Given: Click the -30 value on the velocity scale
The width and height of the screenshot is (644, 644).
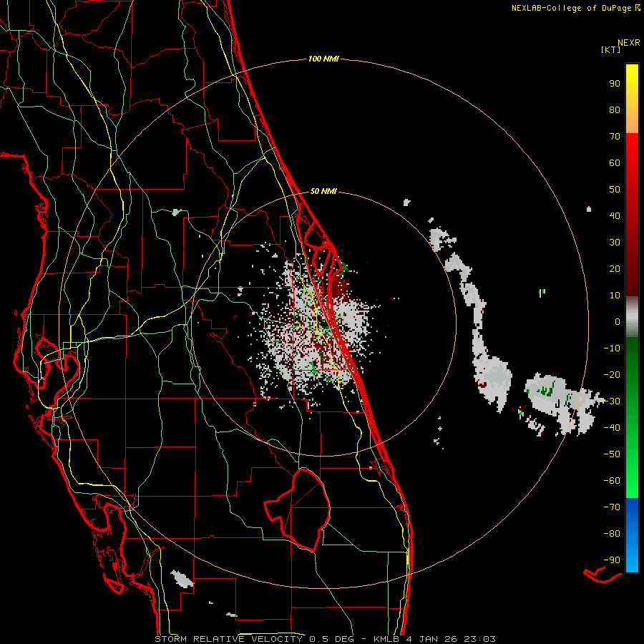Looking at the screenshot, I should 612,401.
